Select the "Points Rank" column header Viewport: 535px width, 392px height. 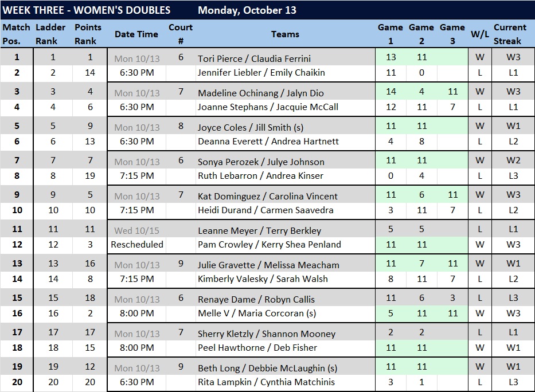coord(88,34)
